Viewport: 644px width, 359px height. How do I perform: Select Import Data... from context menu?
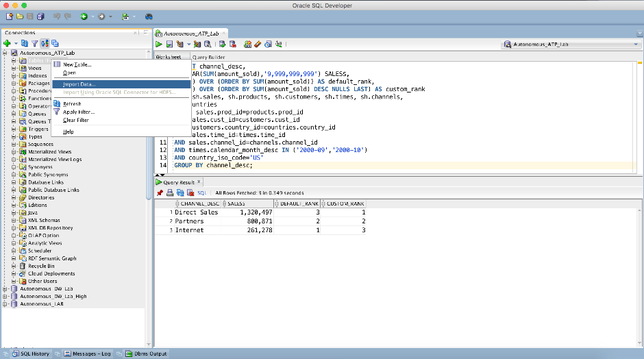(79, 84)
